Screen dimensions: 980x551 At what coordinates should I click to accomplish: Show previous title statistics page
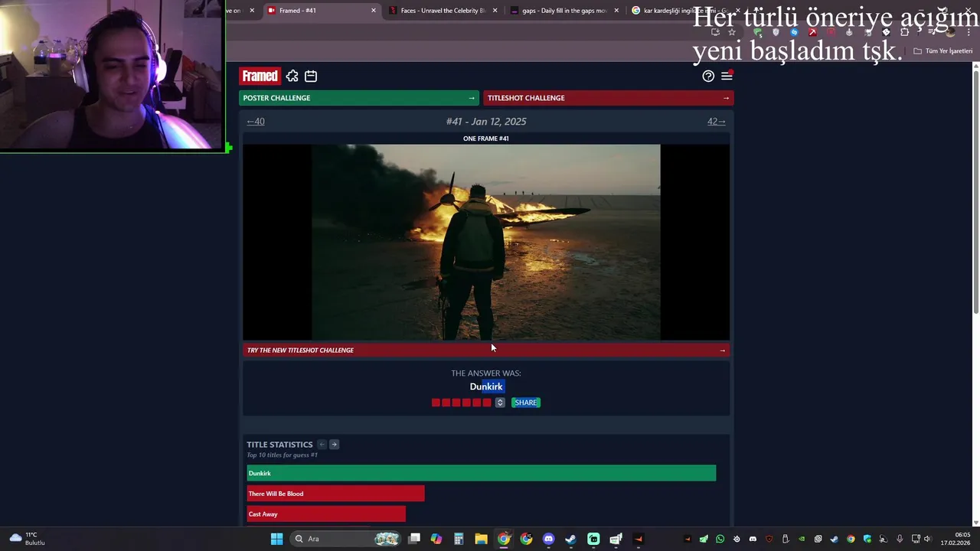322,445
